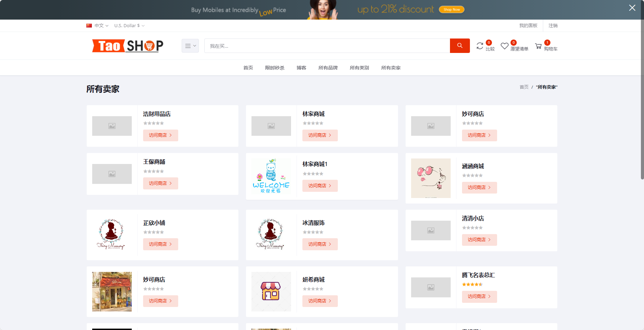
Task: Visit shop button for 腾飞名表总汇
Action: [x=479, y=297]
